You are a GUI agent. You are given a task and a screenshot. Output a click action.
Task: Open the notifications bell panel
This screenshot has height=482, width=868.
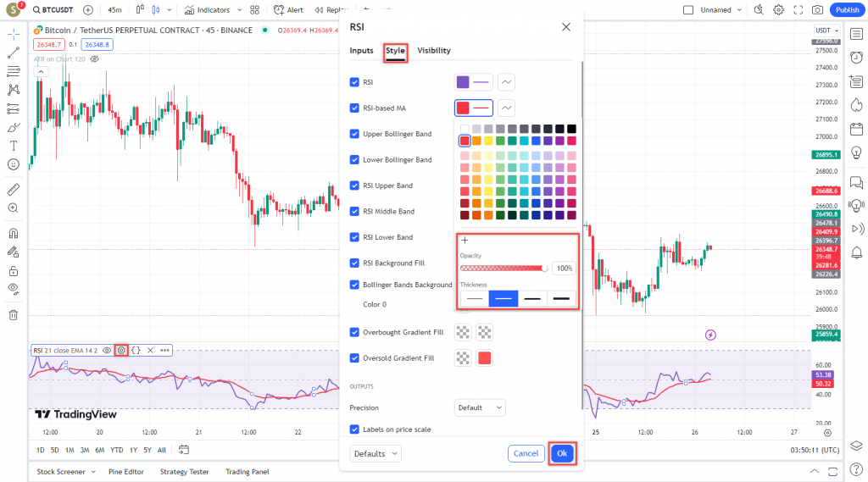pos(856,253)
